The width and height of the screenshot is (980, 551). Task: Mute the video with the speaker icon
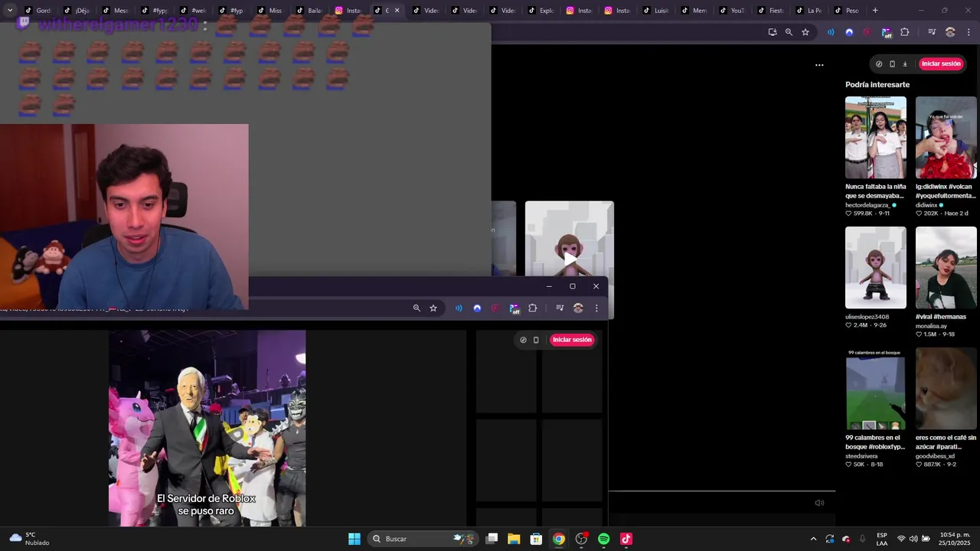tap(819, 503)
